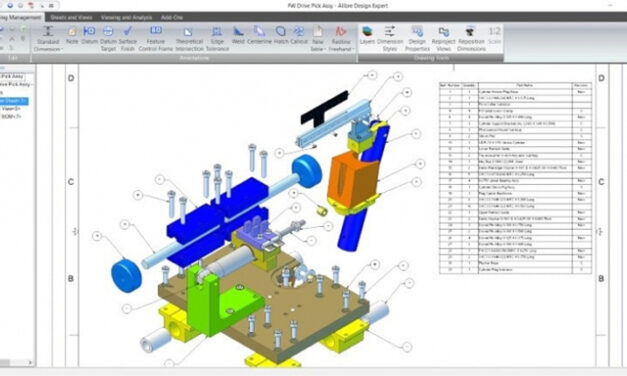Add a Callout balloon
Screen dimensions: 627x376
[299, 35]
